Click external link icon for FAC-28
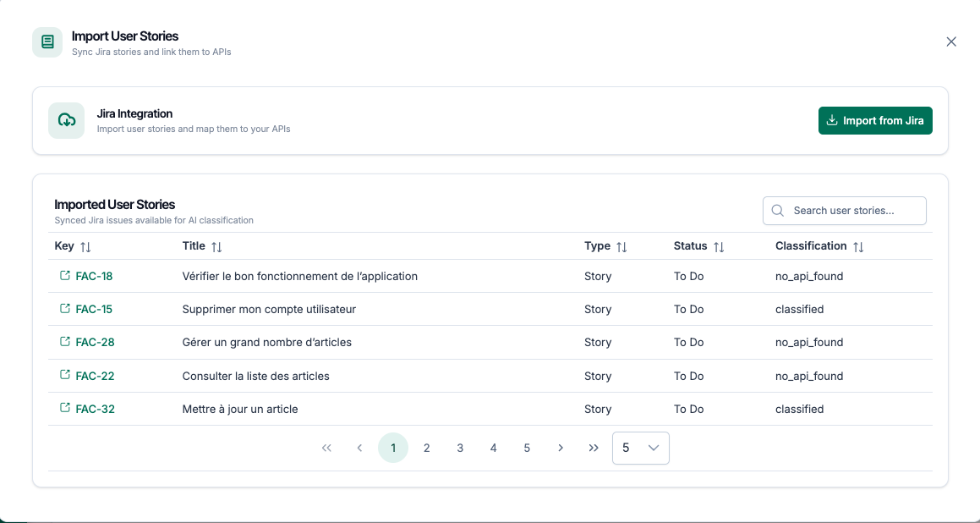Screen dimensions: 980x523 click(65, 342)
